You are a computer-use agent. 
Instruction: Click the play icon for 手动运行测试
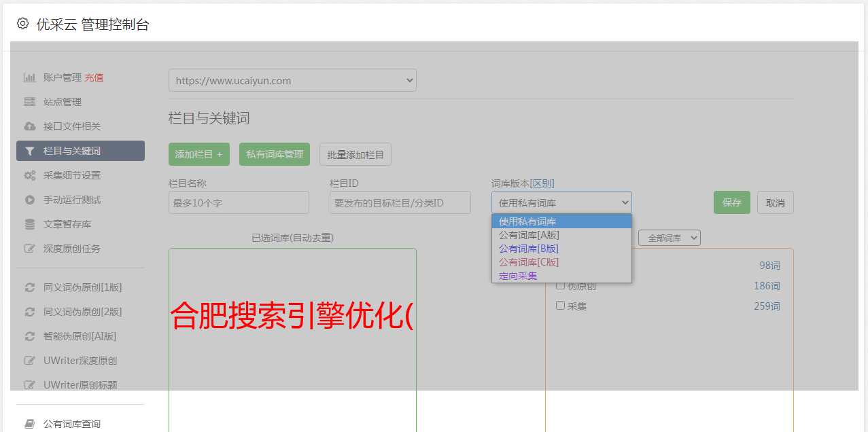[x=29, y=200]
